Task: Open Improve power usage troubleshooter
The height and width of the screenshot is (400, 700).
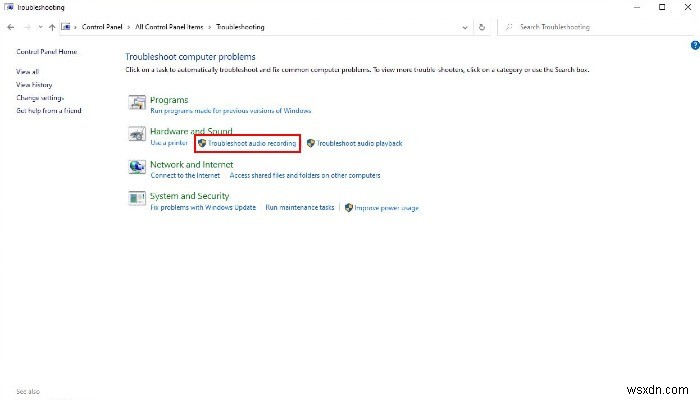Action: (x=387, y=208)
